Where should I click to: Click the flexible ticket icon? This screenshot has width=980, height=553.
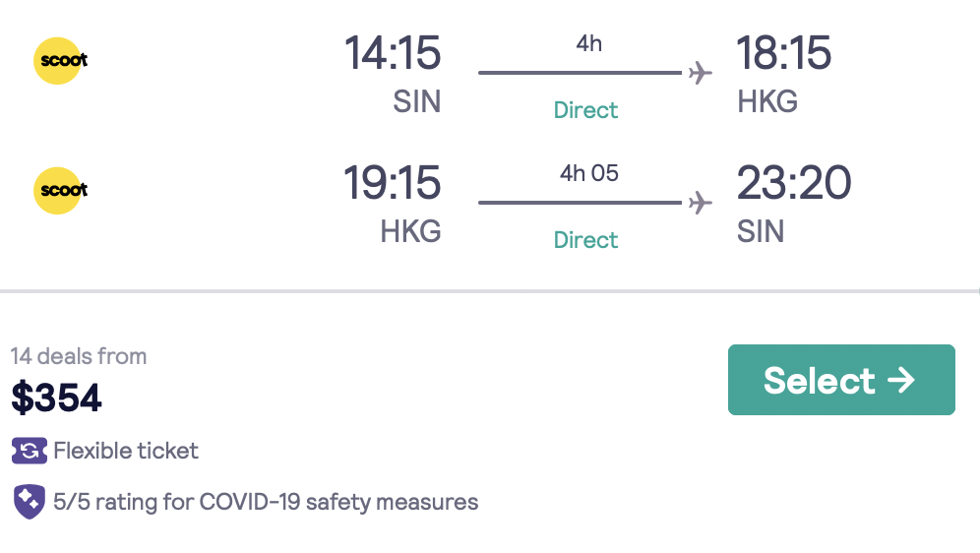[x=29, y=451]
